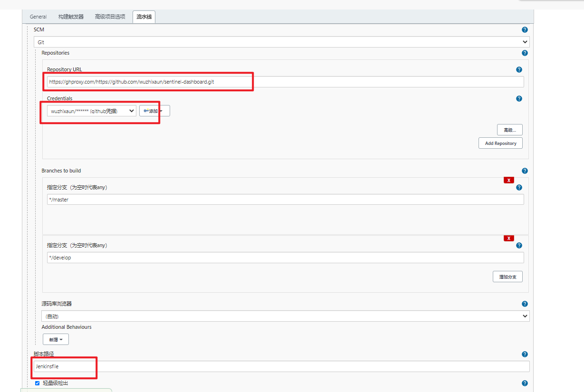Open help for the SCM section

[x=525, y=29]
